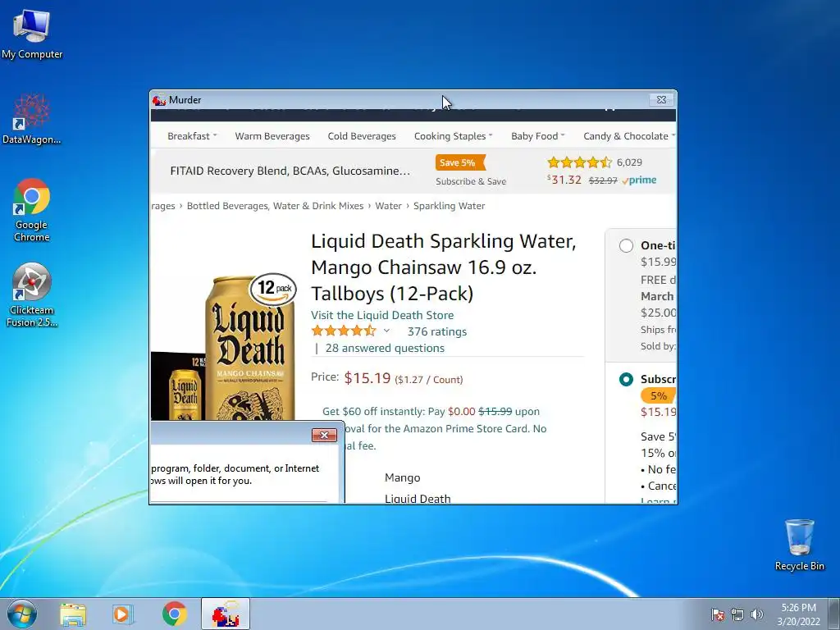Image resolution: width=840 pixels, height=630 pixels.
Task: Click the Liquid Death can product image
Action: [x=249, y=348]
